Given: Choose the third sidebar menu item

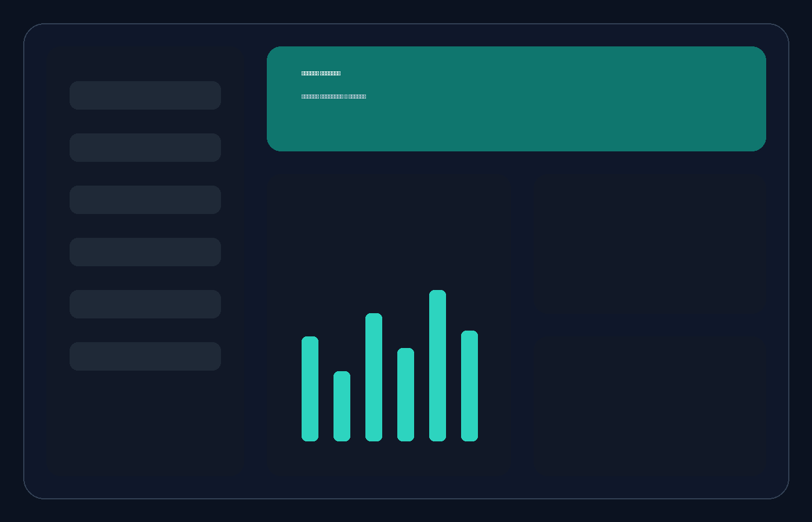Looking at the screenshot, I should click(x=145, y=200).
